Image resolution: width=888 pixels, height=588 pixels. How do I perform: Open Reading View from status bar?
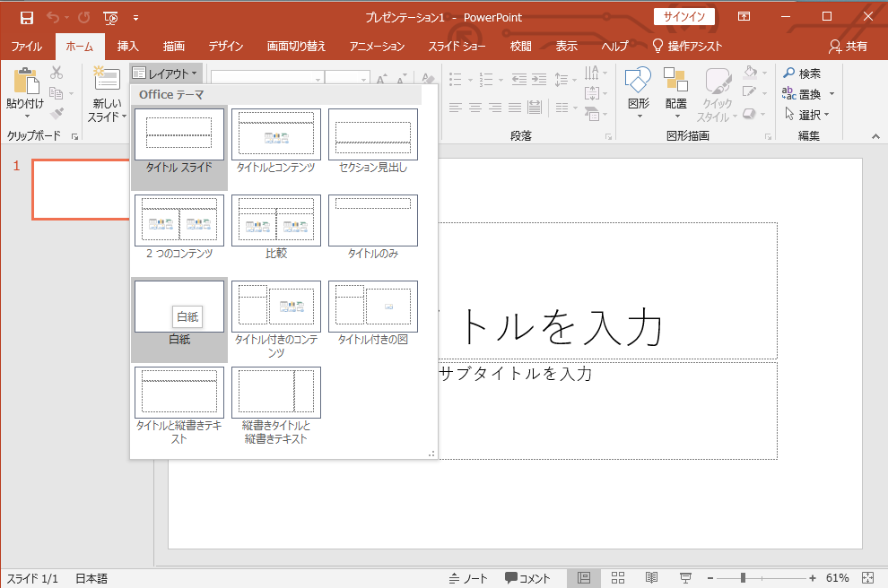pos(652,578)
